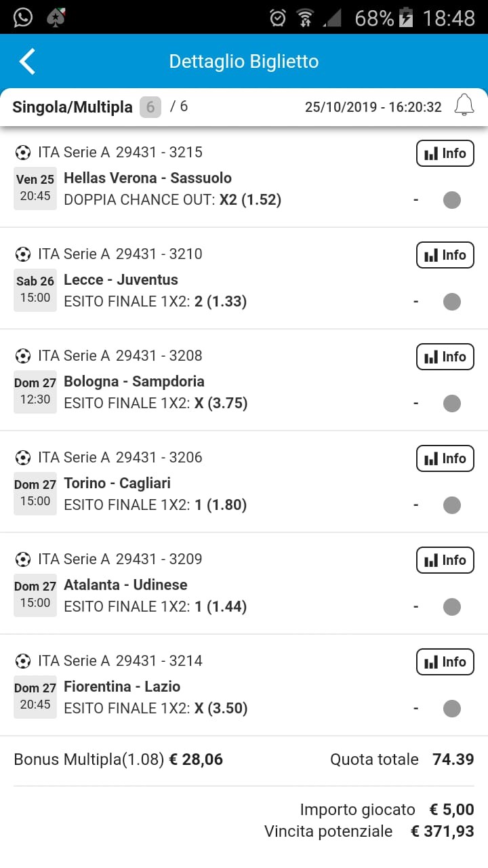Tap the Quota totale 74.39 value
This screenshot has height=868, width=488.
click(x=453, y=759)
